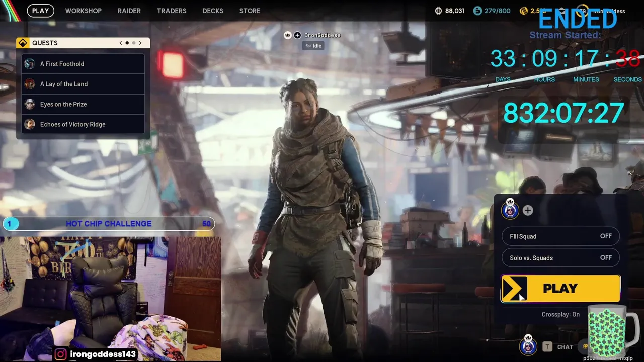
Task: Open the A First Foothold quest
Action: [84, 64]
